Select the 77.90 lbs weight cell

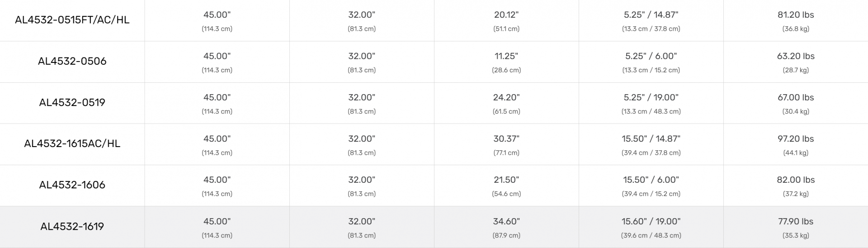point(796,221)
